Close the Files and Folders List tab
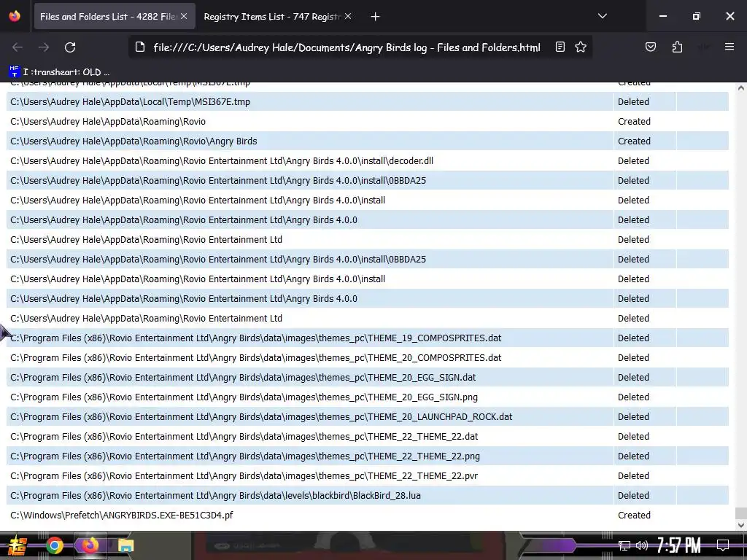 pyautogui.click(x=184, y=16)
